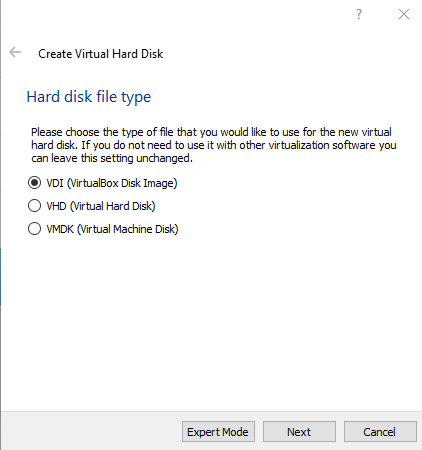Viewport: 422px width, 450px height.
Task: Go back using the left arrow icon
Action: pyautogui.click(x=15, y=52)
